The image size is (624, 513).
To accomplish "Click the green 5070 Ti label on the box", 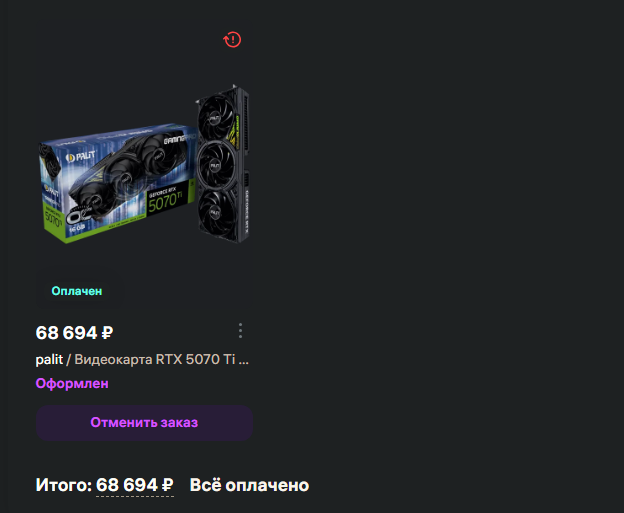I will coord(166,201).
